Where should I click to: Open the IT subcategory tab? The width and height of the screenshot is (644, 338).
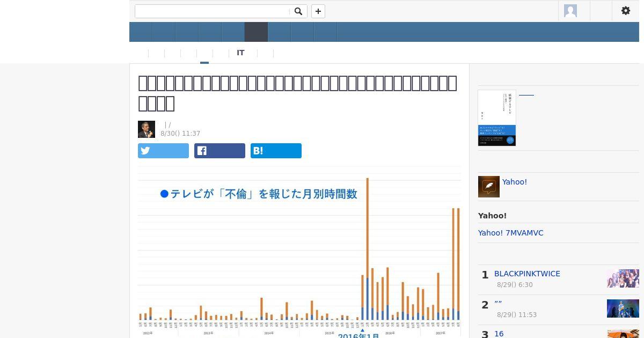click(240, 53)
